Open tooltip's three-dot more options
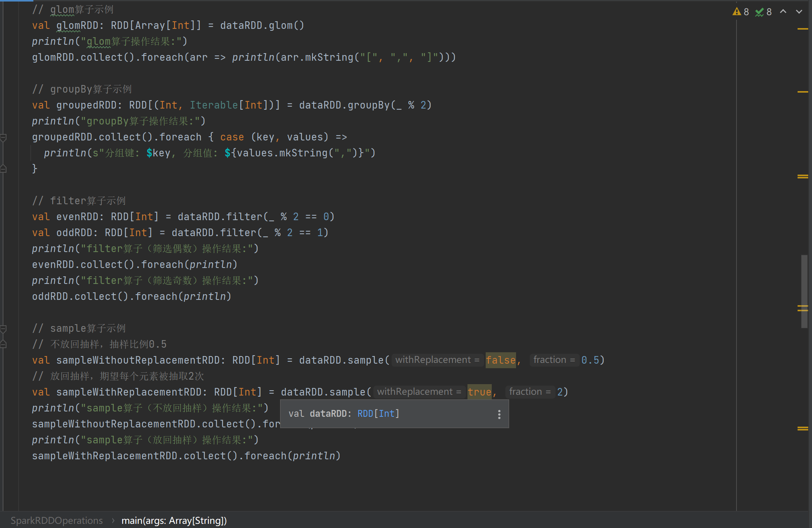 coord(499,414)
